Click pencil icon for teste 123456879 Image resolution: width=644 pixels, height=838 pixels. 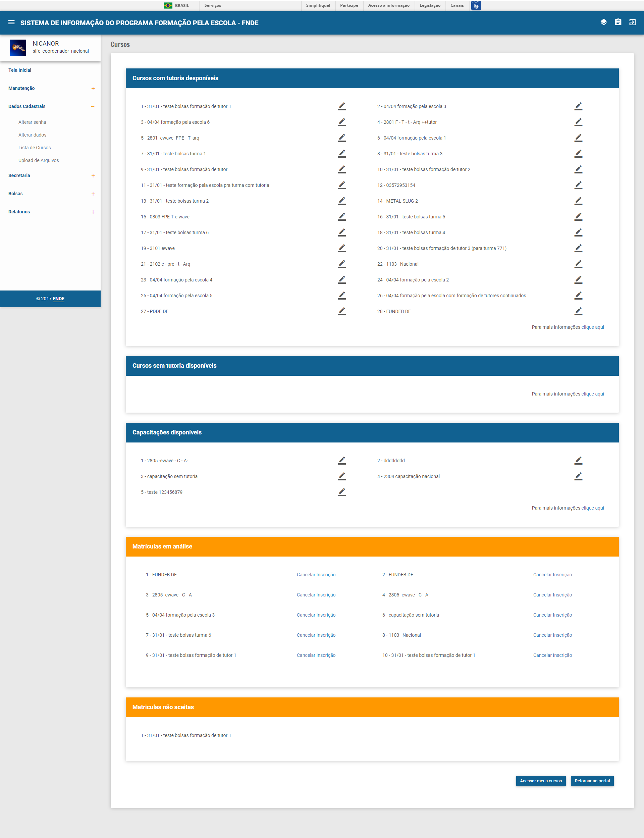(341, 492)
